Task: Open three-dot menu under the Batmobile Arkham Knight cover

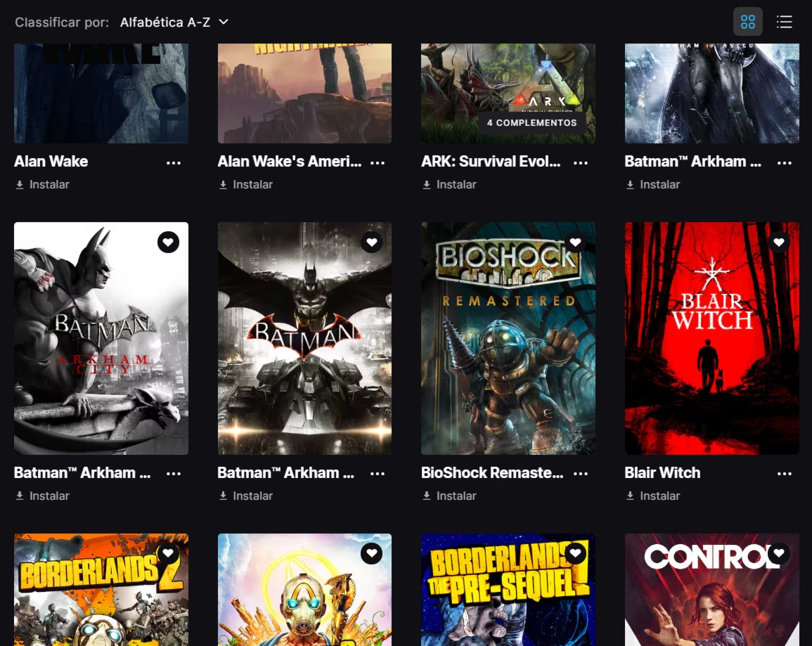Action: [378, 473]
